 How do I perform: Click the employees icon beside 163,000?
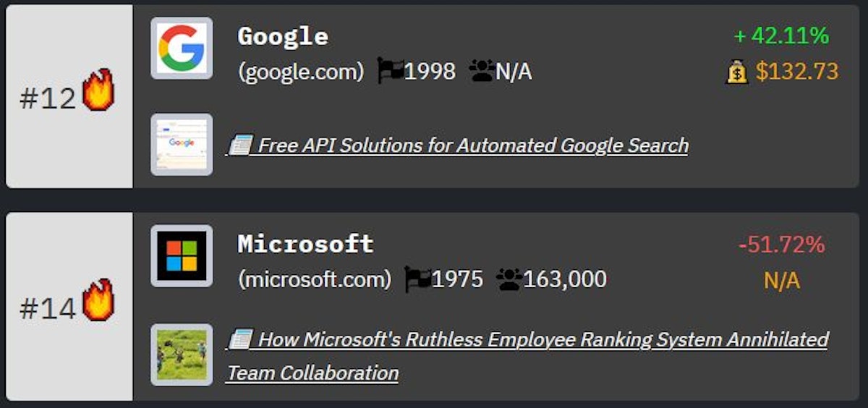[509, 279]
